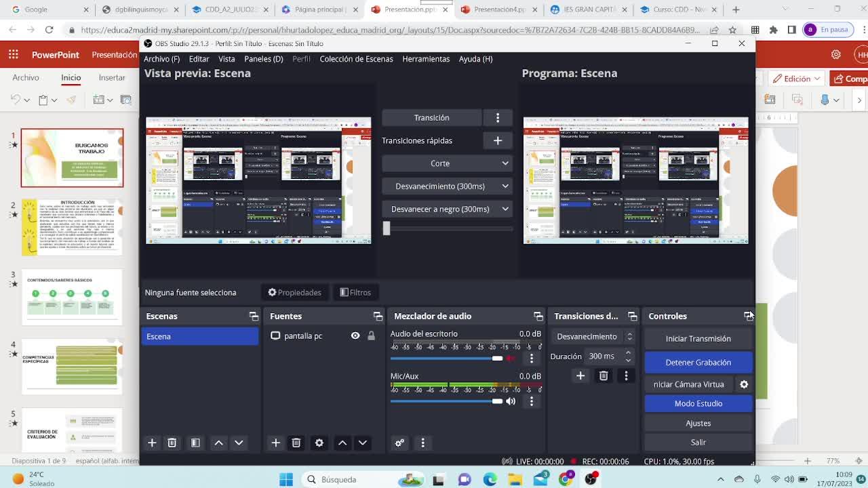Click Detener Grabación button
Screen dimensions: 868x488
pyautogui.click(x=698, y=362)
